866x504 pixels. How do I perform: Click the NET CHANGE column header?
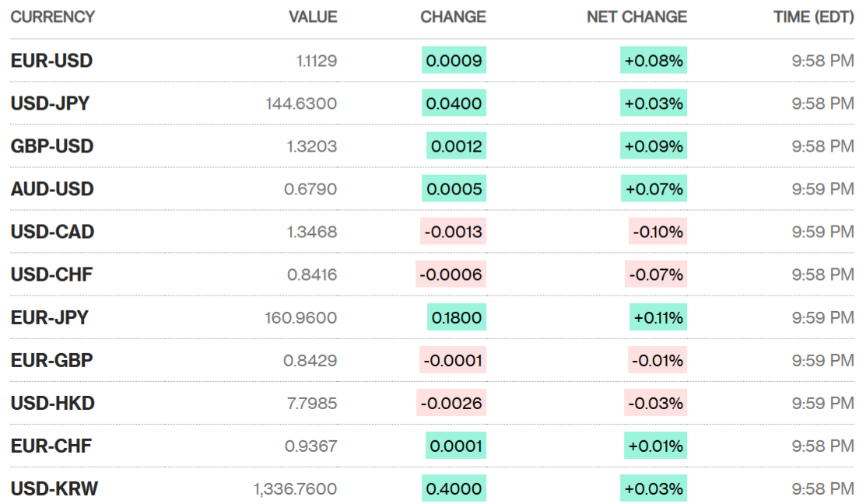pos(636,16)
